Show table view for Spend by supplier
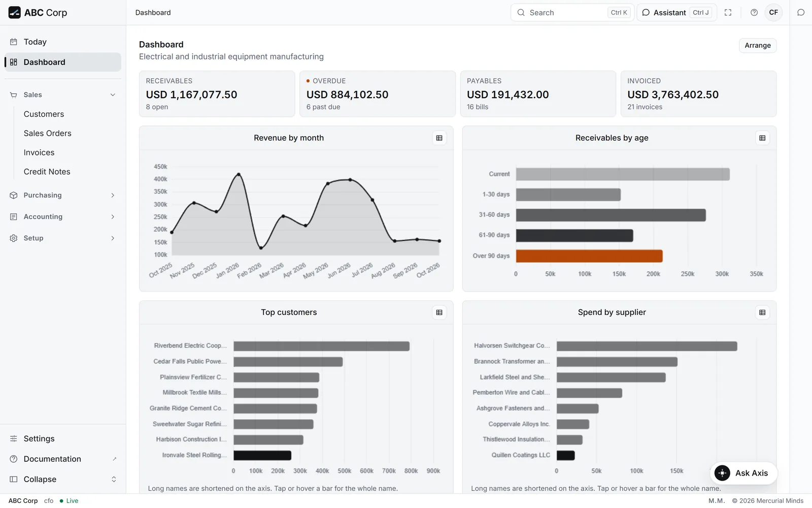Viewport: 812px width, 508px height. [762, 312]
